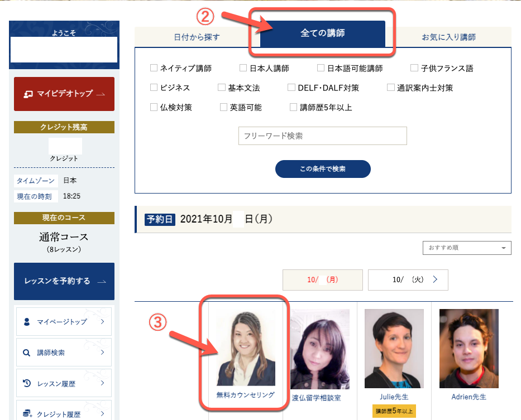Open the Adrien先生 teacher link
Screen dimensions: 521x420
point(469,397)
